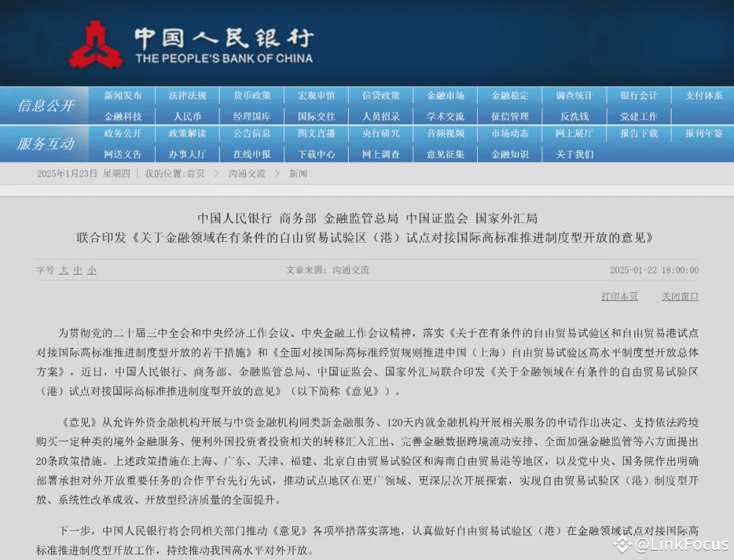The image size is (734, 560).
Task: Open the 关于我们 about page
Action: [x=573, y=154]
